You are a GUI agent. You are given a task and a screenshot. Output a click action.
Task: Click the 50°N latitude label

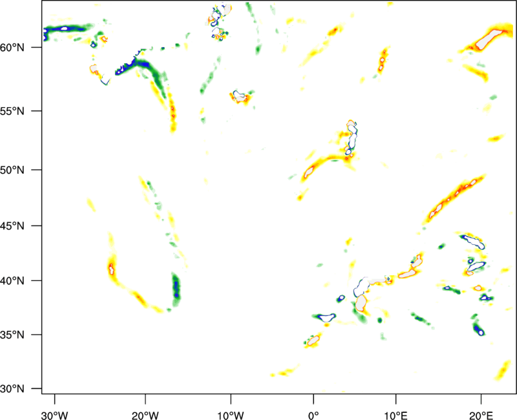click(12, 170)
